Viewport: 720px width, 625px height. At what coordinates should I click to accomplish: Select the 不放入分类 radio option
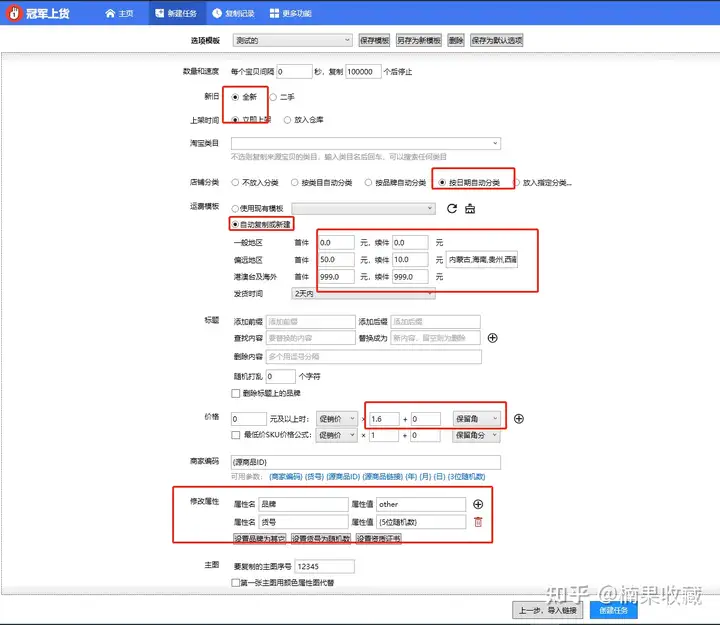[x=235, y=182]
